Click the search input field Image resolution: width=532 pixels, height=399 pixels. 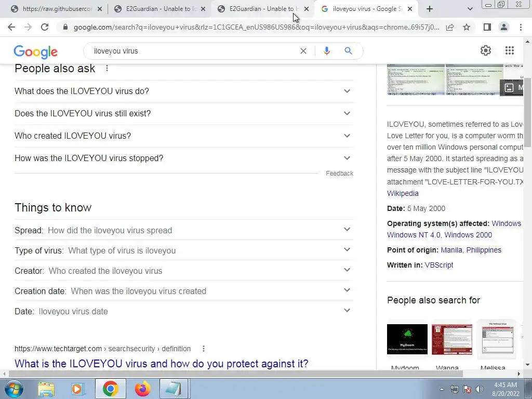point(193,51)
